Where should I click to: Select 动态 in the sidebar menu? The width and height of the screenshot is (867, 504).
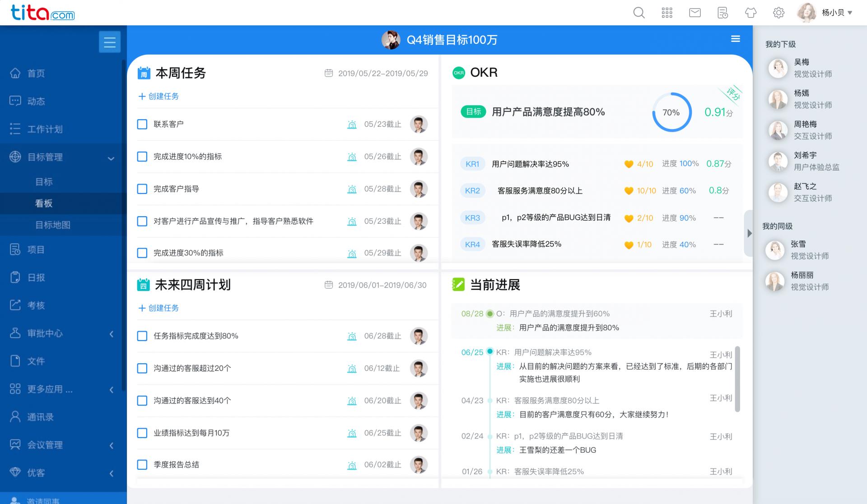pyautogui.click(x=36, y=101)
